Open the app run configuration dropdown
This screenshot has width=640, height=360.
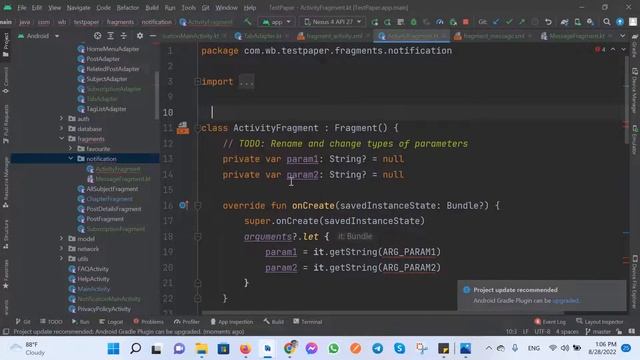(277, 22)
